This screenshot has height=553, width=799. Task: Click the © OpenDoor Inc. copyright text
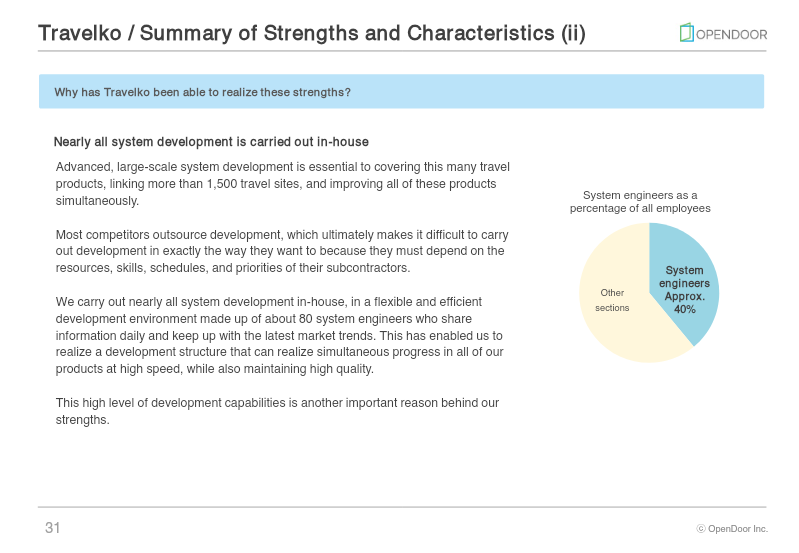[x=732, y=529]
